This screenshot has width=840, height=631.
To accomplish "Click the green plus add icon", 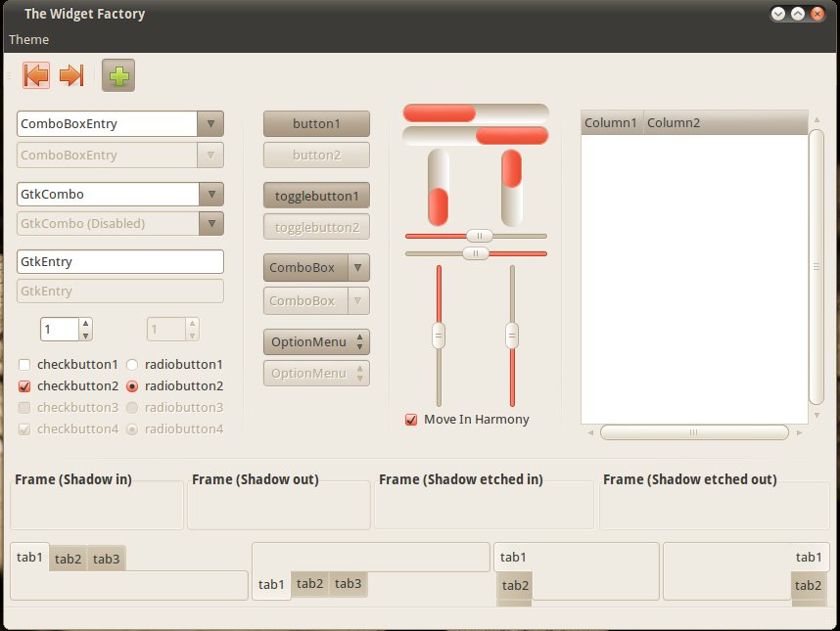I will 118,75.
